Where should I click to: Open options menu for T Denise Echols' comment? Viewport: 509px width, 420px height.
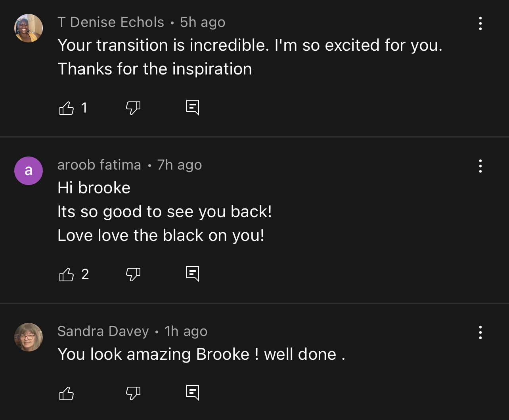click(x=480, y=23)
